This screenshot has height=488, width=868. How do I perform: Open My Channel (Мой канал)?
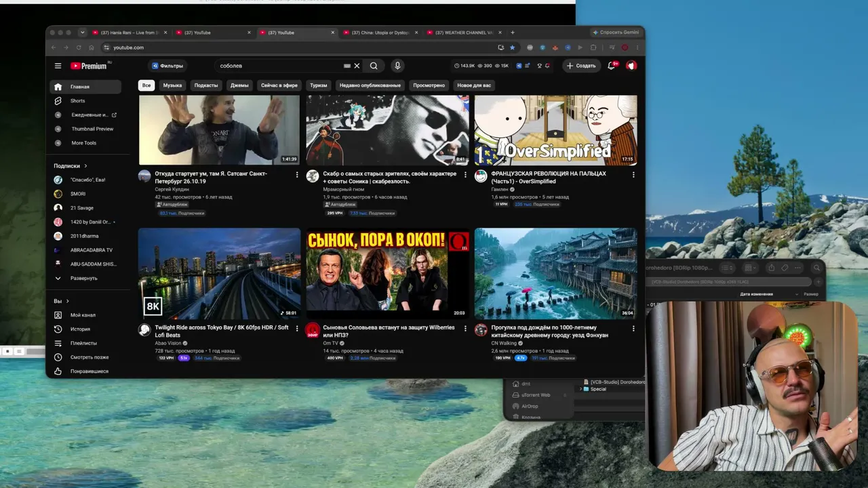[x=85, y=315]
